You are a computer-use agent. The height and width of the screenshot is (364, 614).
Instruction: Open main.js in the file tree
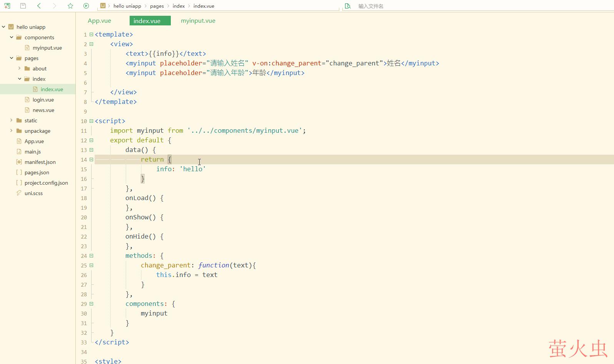pos(33,152)
